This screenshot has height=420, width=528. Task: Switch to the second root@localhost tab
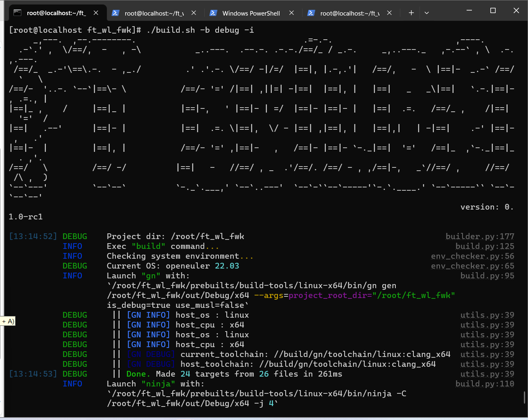click(154, 13)
